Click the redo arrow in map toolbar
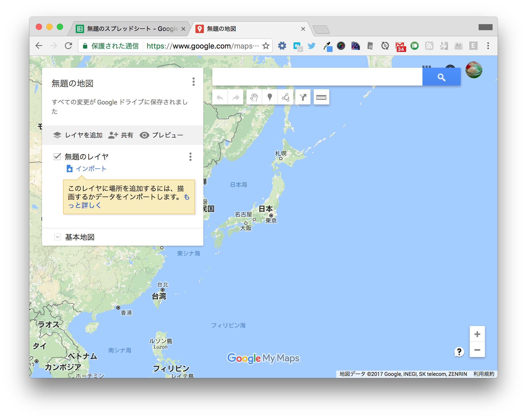Image resolution: width=527 pixels, height=420 pixels. point(236,97)
